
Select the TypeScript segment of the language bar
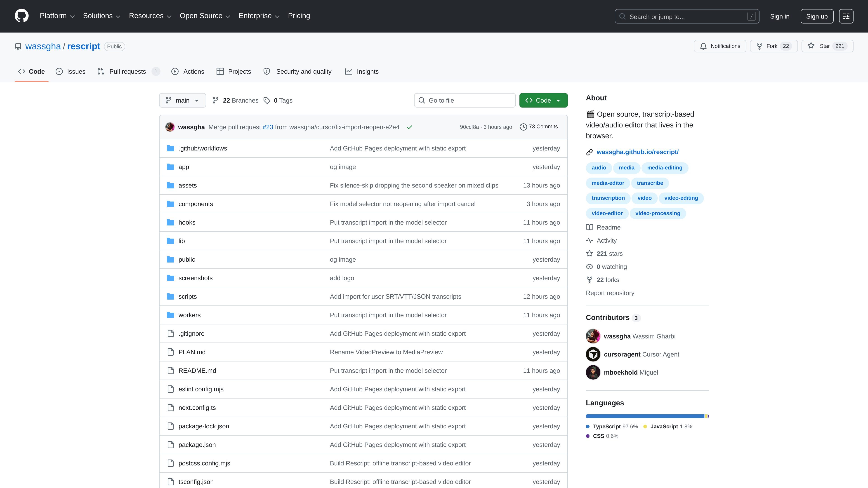pos(645,416)
